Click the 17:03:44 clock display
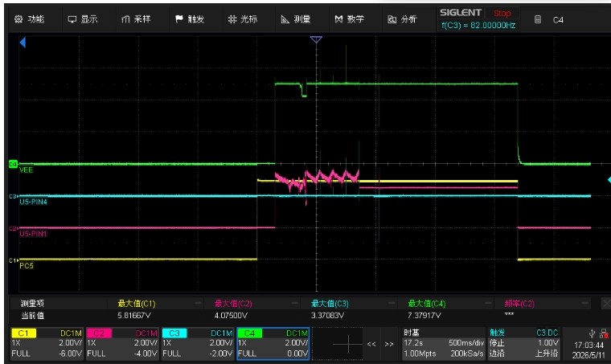Image resolution: width=611 pixels, height=364 pixels. coord(588,345)
